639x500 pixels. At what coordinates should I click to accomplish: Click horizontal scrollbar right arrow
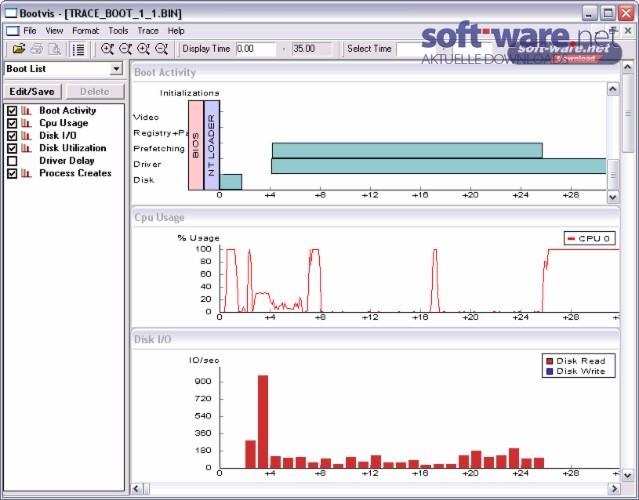[x=613, y=488]
